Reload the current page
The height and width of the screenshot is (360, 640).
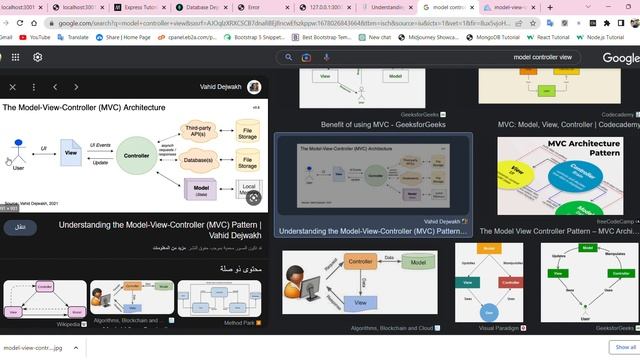[x=20, y=23]
